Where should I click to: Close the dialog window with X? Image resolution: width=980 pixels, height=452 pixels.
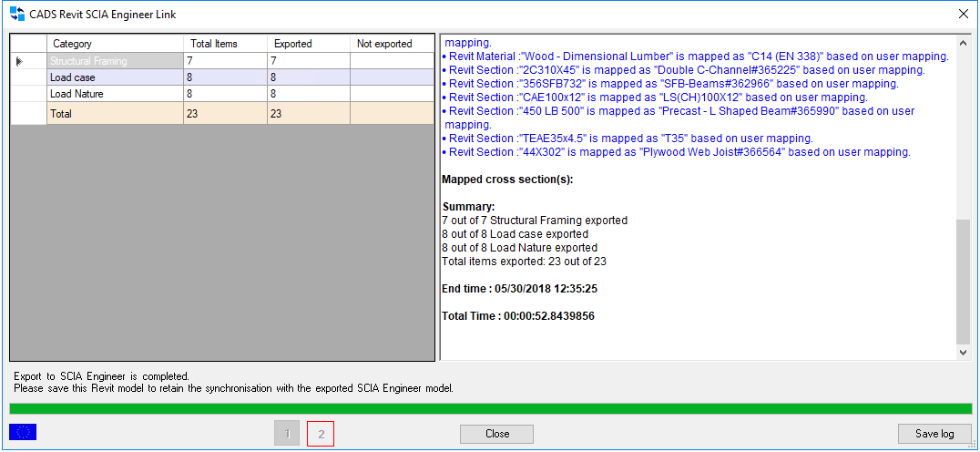tap(964, 15)
